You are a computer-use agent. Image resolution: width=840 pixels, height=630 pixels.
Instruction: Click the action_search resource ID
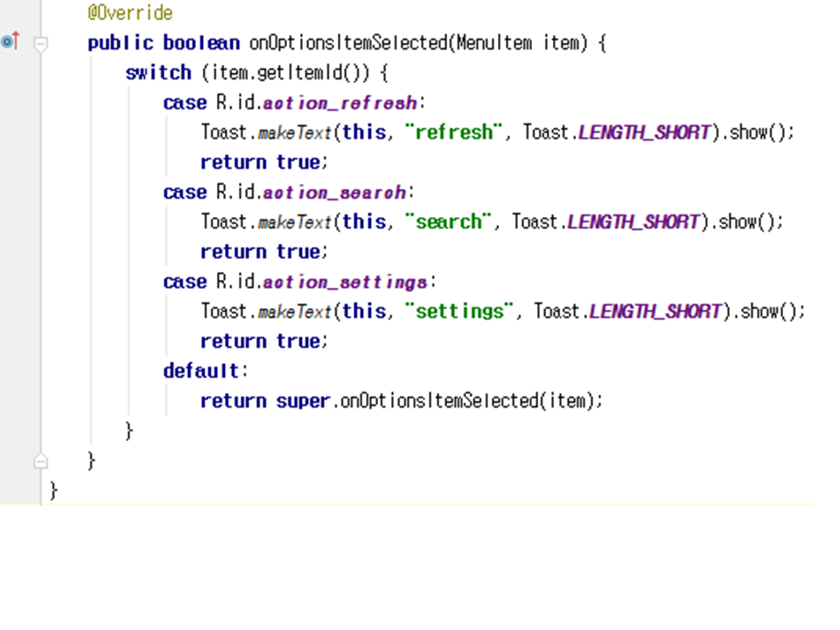tap(334, 192)
